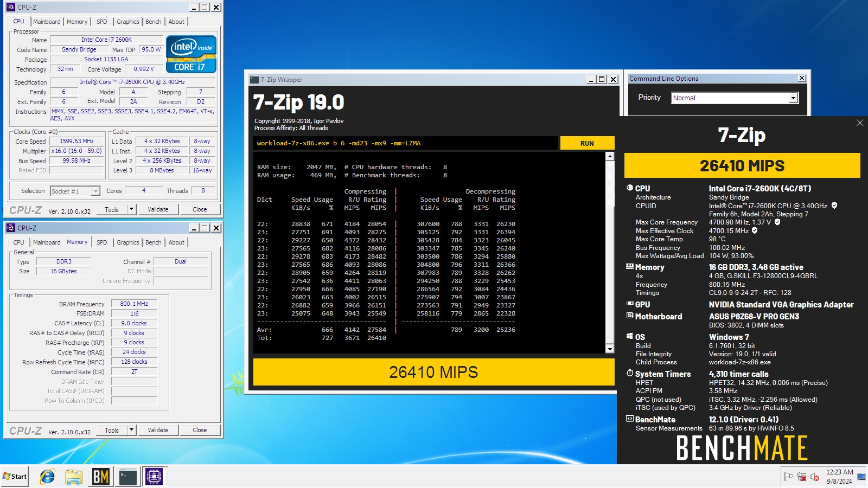Viewport: 868px width, 488px height.
Task: Click Close button in the upper CPU-Z window
Action: coord(200,209)
